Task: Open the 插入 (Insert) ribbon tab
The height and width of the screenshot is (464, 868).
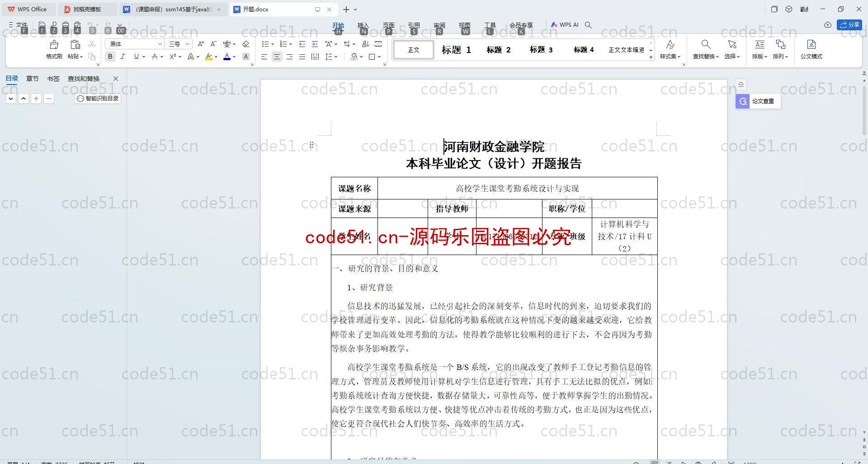Action: click(363, 25)
